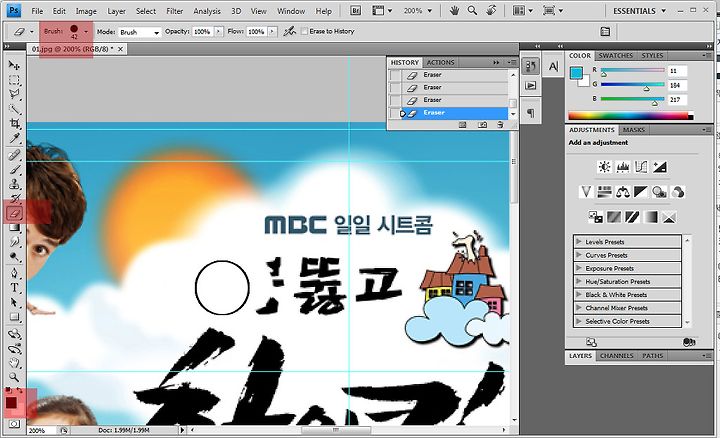Open the Filter menu
This screenshot has height=438, width=720.
(174, 11)
